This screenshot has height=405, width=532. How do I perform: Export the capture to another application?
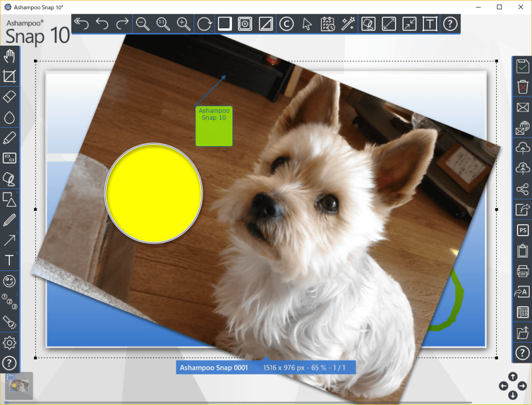523,210
